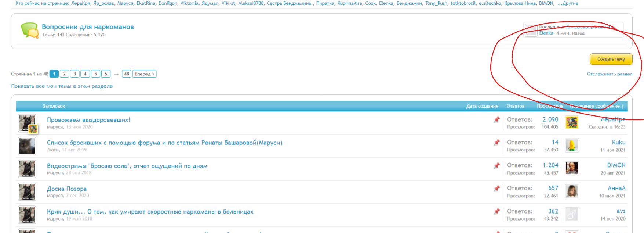Screen dimensions: 644x233
Task: Click АннаА's avatar photo
Action: coord(572,191)
